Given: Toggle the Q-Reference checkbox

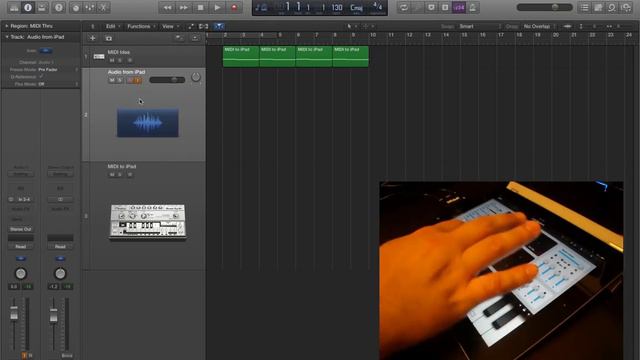Looking at the screenshot, I should (41, 76).
